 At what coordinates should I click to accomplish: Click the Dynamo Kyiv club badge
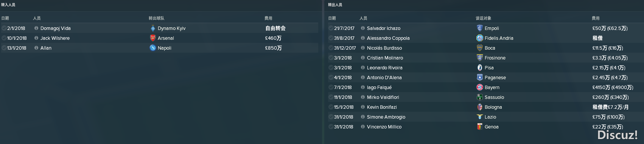tap(153, 28)
